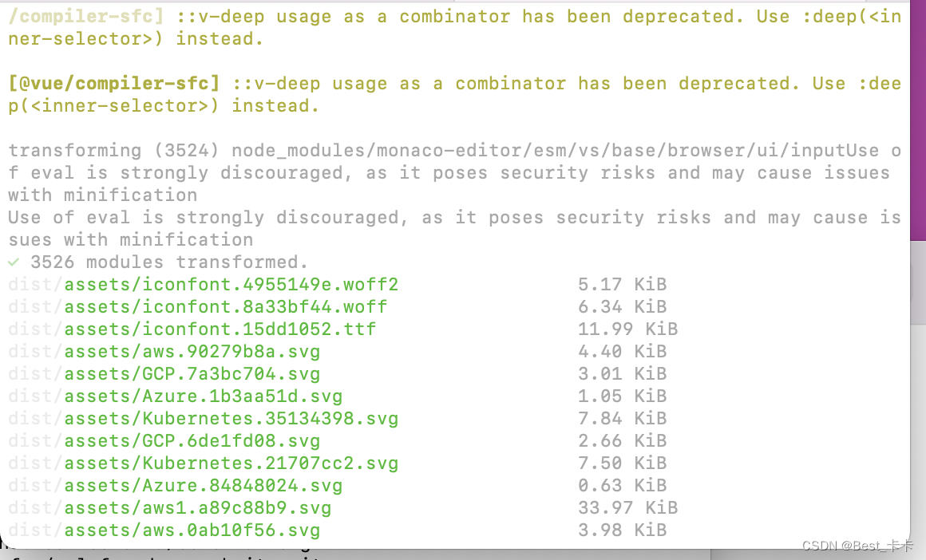Click the green checkmark before modules transformed
The height and width of the screenshot is (560, 926).
pos(13,262)
